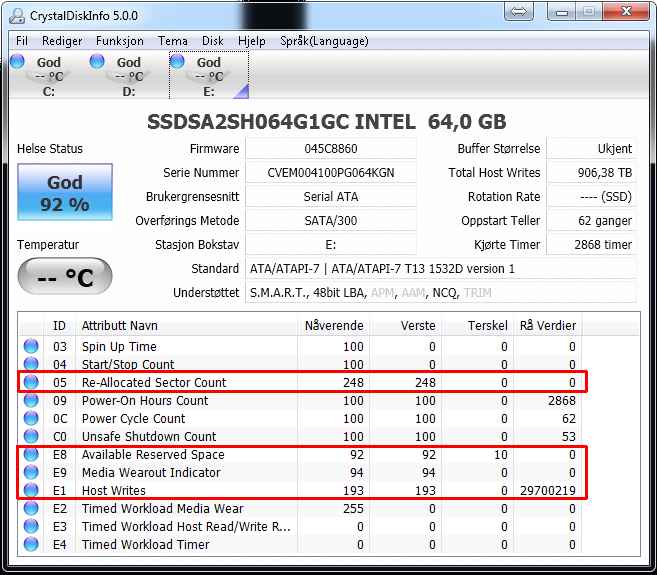Click the SATA/300 transfer mode field
The width and height of the screenshot is (657, 575).
click(x=331, y=220)
